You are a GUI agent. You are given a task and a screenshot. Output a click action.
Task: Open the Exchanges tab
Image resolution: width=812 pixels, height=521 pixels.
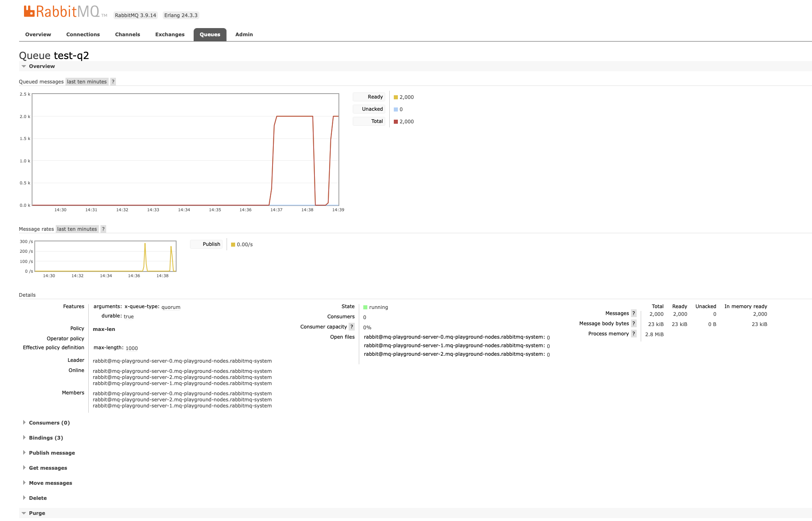pyautogui.click(x=170, y=35)
